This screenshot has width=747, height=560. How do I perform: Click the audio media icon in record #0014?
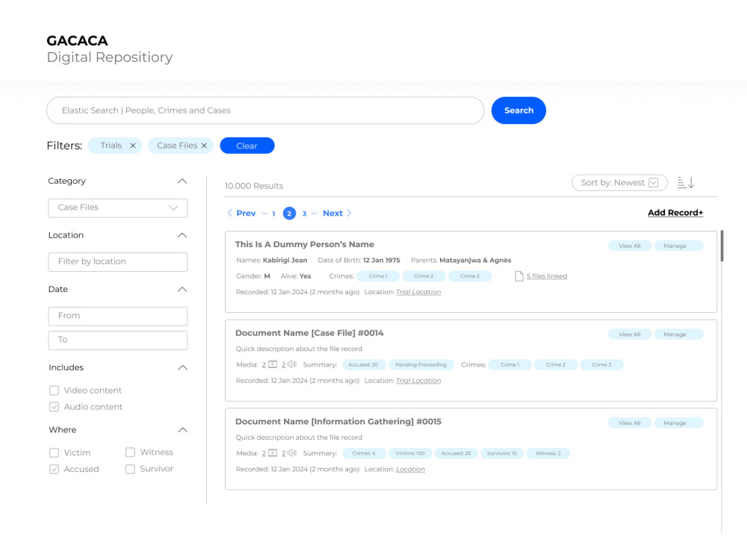click(292, 365)
